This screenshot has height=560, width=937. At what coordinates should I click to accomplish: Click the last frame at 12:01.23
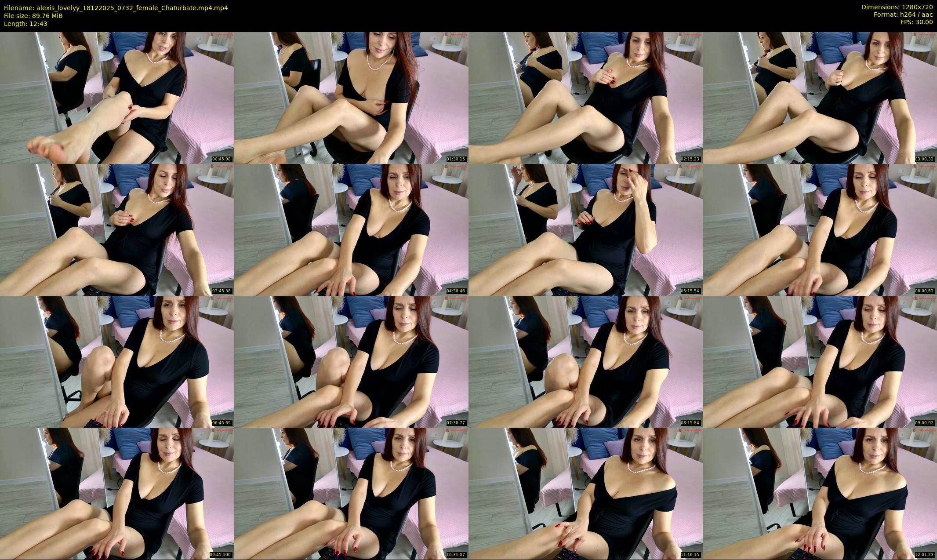pyautogui.click(x=820, y=493)
